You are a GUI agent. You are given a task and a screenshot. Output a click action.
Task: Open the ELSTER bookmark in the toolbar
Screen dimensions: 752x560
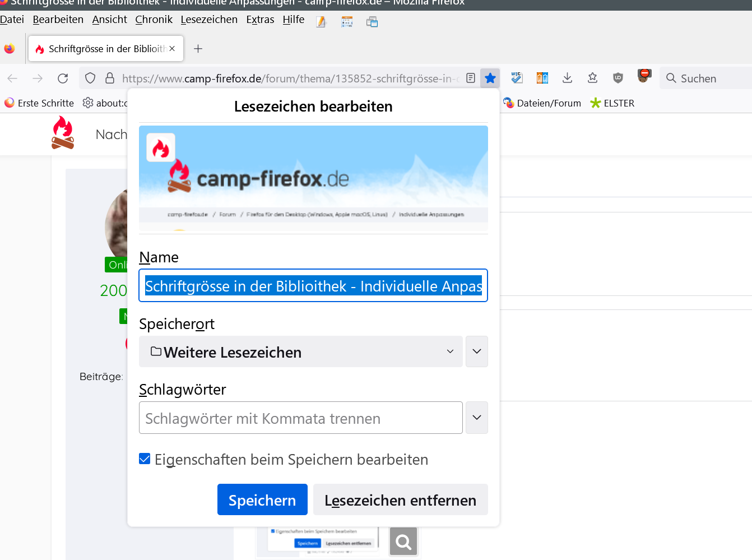(x=612, y=103)
